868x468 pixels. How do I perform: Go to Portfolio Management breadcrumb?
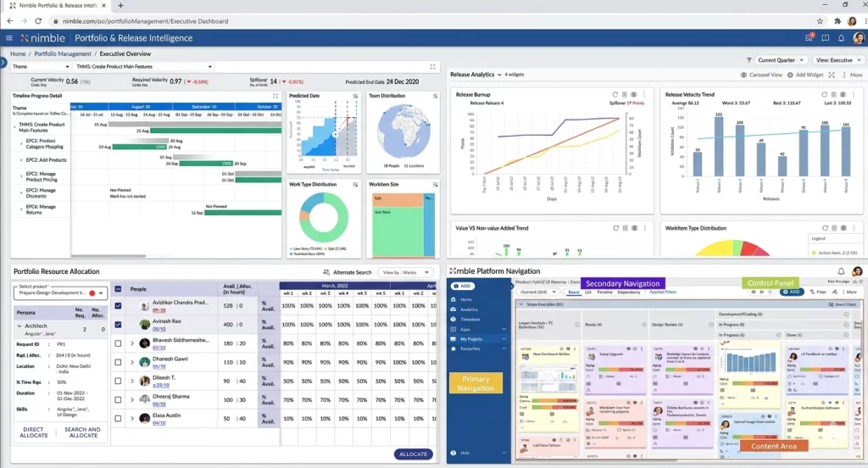click(x=63, y=53)
